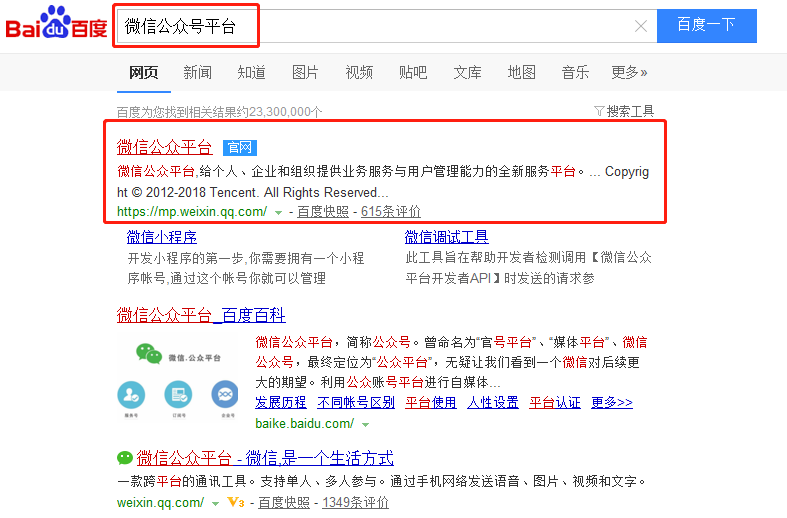The image size is (787, 518).
Task: Open the 百度百科 result thumbnail image
Action: [178, 376]
